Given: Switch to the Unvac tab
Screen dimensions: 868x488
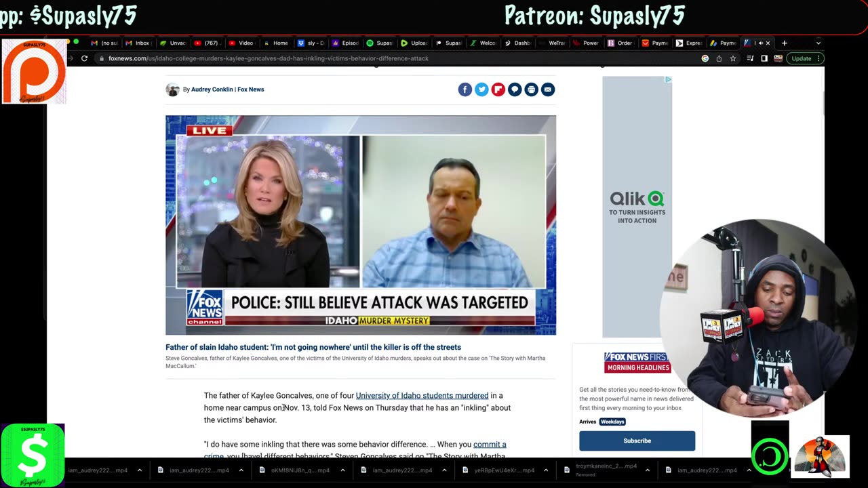Looking at the screenshot, I should (x=173, y=43).
